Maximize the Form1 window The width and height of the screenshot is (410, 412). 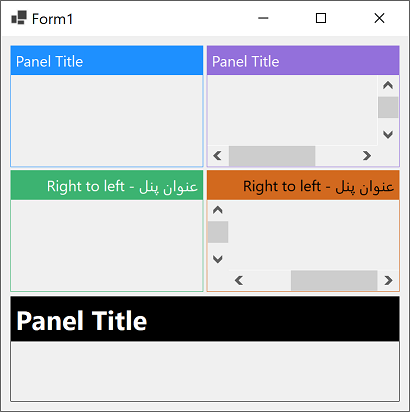click(321, 18)
